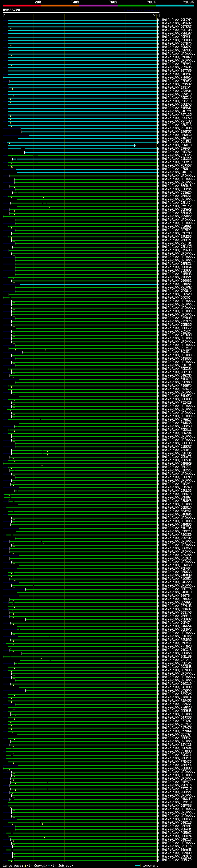
Task: Open hit UniRef100_P49692
Action: point(177,23)
